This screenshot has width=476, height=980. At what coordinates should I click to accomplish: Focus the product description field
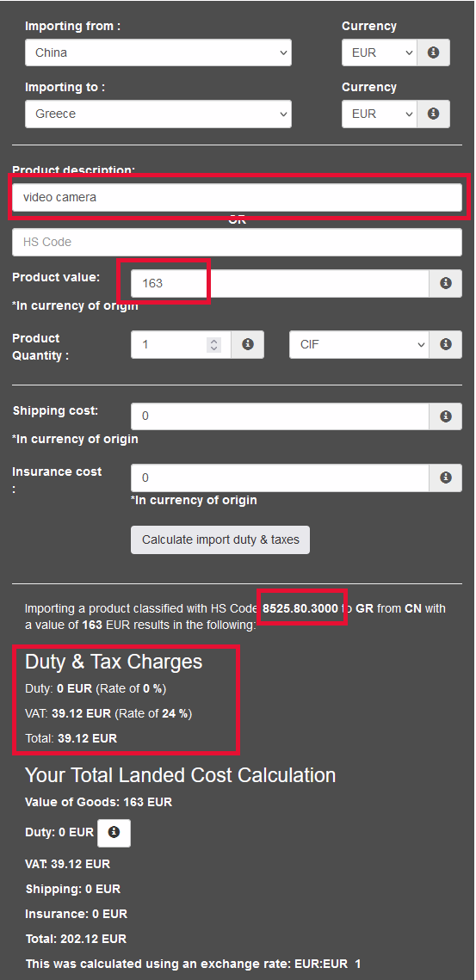point(237,198)
